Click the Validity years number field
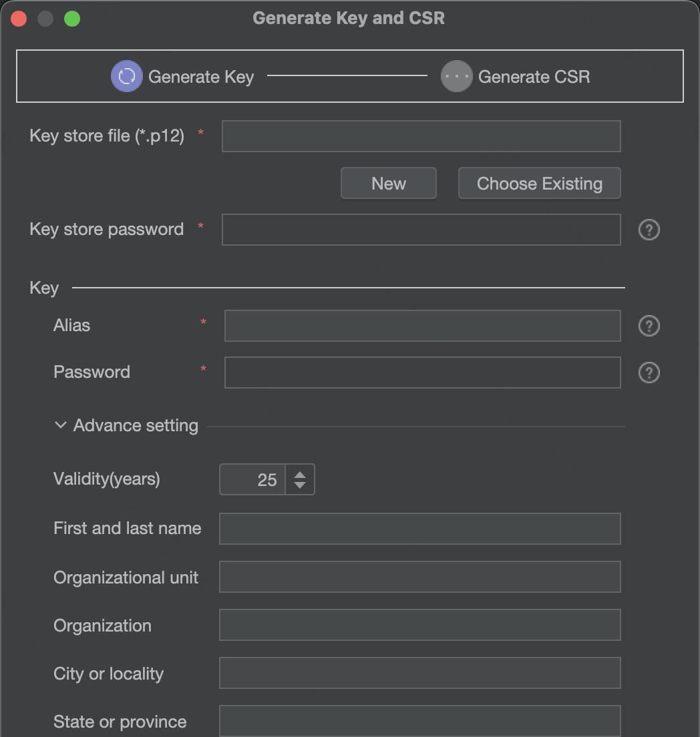This screenshot has width=700, height=737. click(x=253, y=479)
